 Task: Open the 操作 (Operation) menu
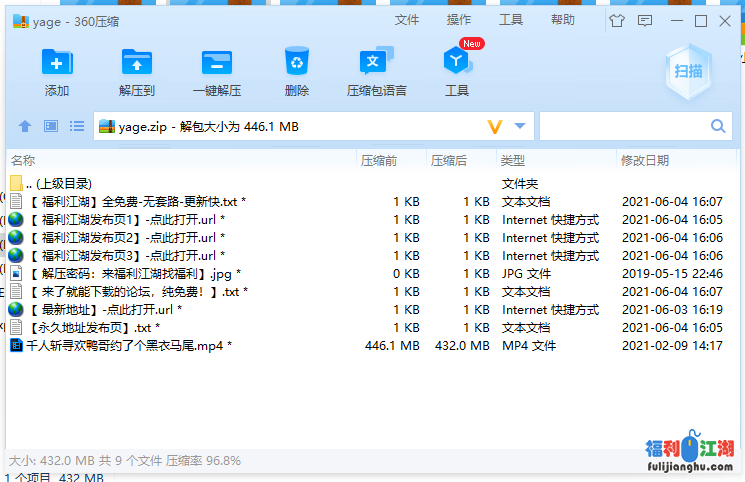(x=459, y=20)
